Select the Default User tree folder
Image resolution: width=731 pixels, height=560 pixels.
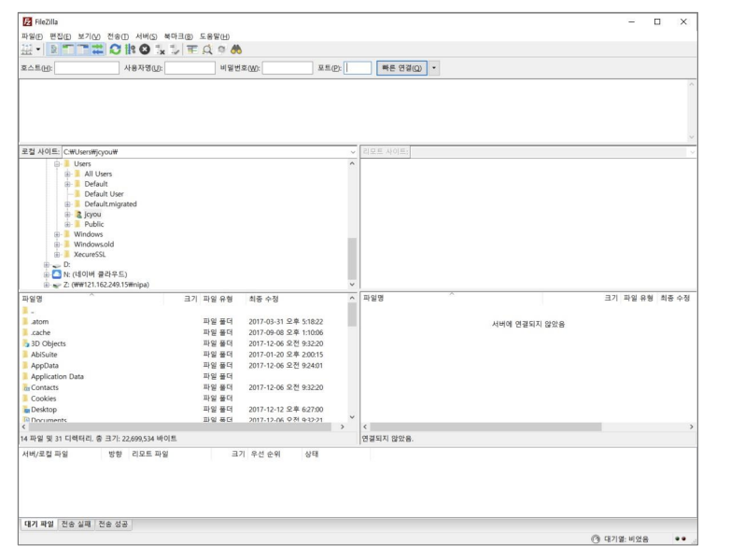[104, 194]
